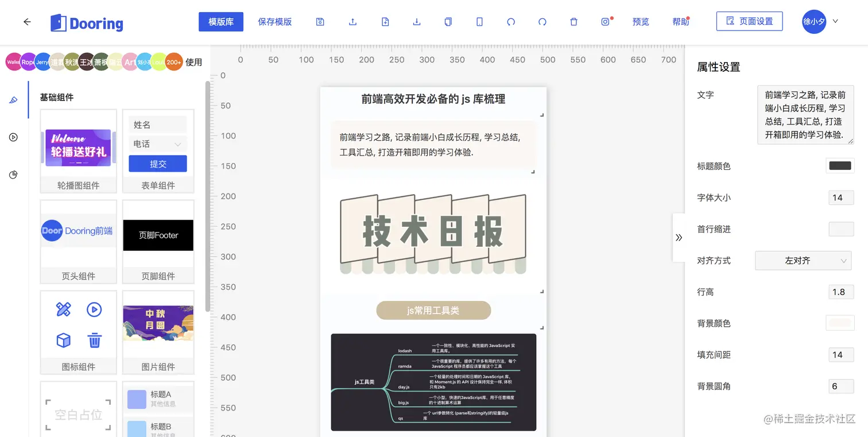Select the pie chart sidebar icon
Screen dimensions: 868x437
pyautogui.click(x=14, y=175)
